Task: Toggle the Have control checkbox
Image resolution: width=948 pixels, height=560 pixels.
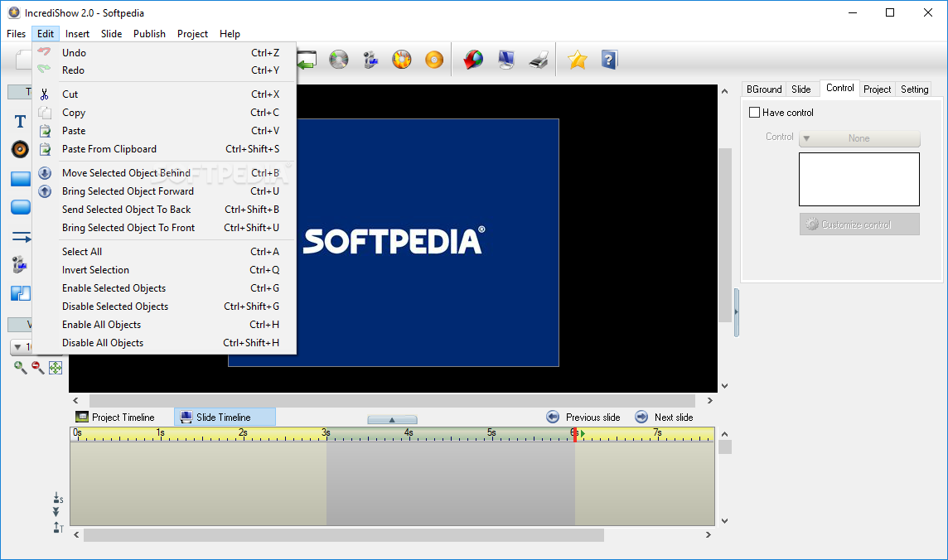Action: [x=755, y=113]
